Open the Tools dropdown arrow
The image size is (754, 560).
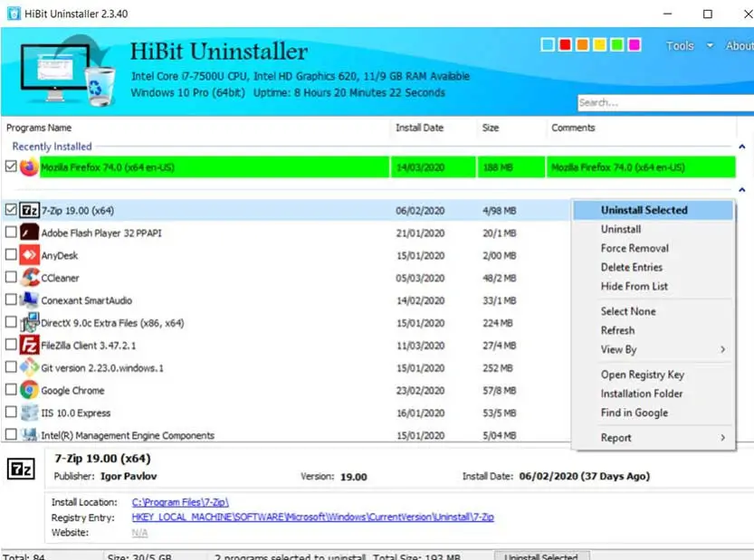click(x=710, y=45)
